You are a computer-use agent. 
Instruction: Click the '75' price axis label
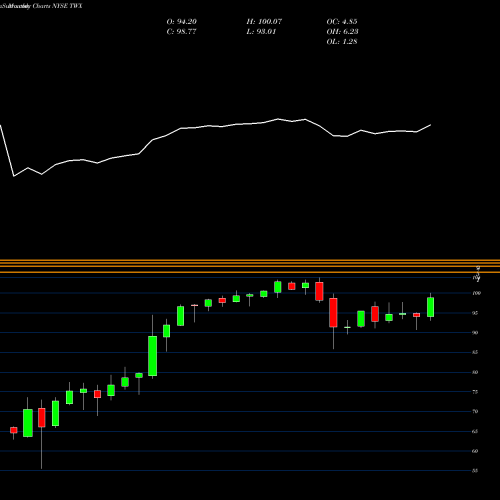tap(475, 392)
